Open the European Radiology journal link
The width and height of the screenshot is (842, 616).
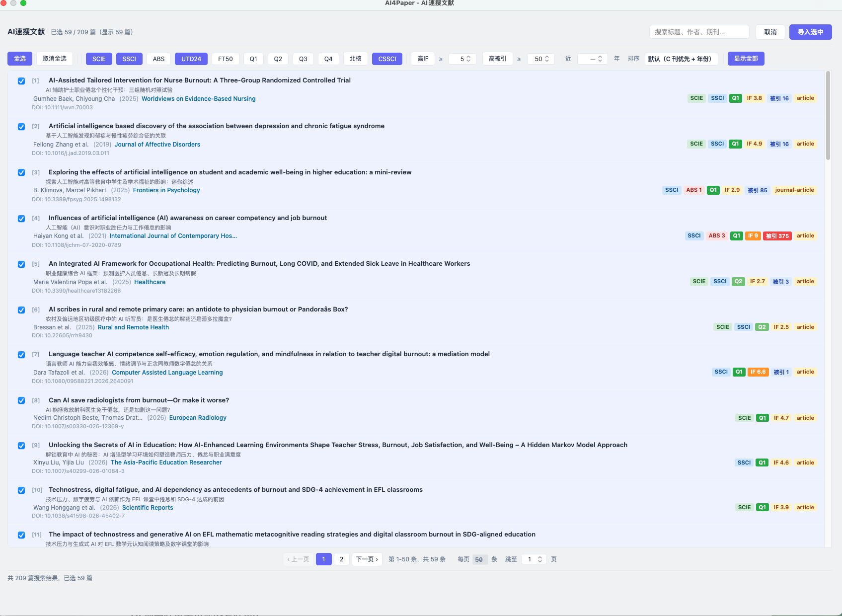[198, 418]
